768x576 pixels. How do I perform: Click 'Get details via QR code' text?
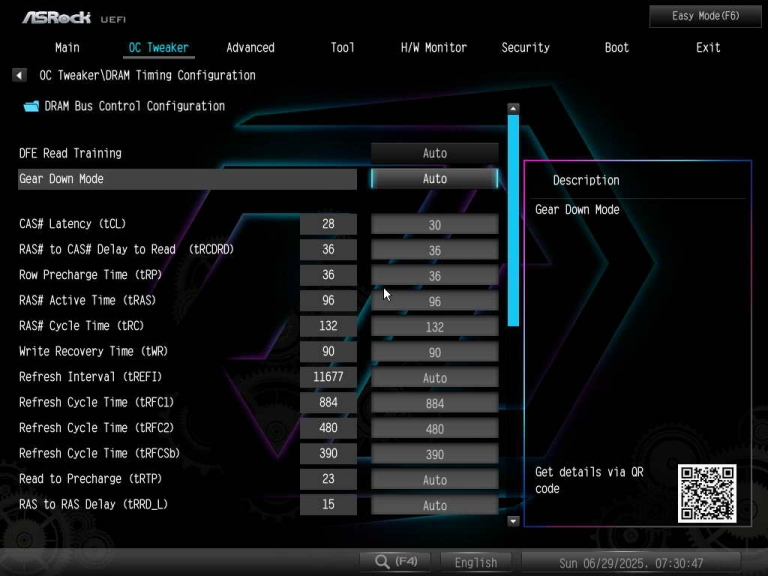tap(589, 480)
